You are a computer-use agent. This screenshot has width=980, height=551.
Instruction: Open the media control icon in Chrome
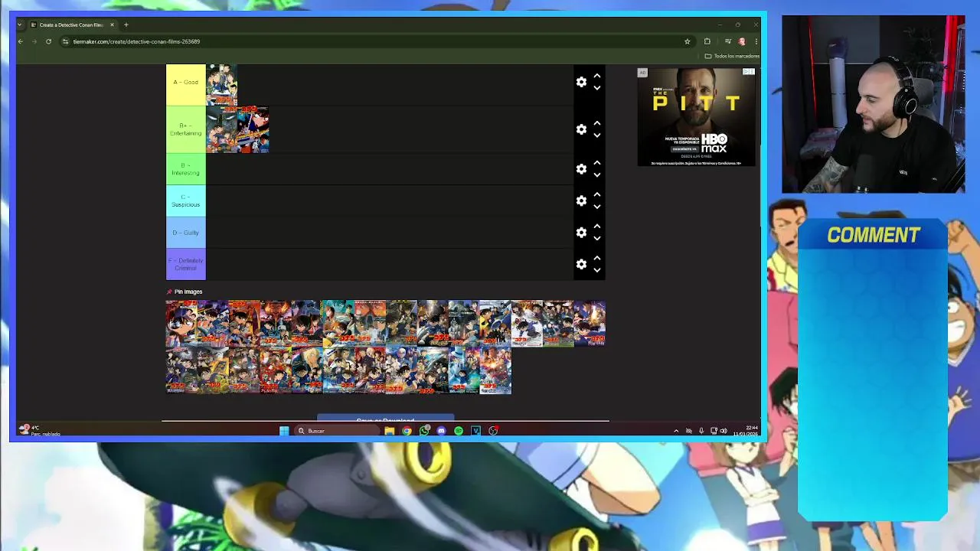pos(728,41)
